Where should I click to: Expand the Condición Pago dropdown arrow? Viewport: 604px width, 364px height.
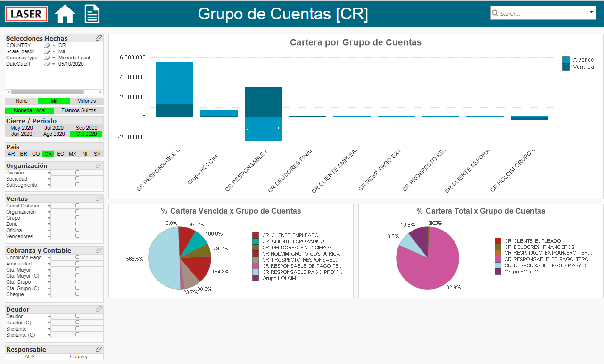pos(49,258)
